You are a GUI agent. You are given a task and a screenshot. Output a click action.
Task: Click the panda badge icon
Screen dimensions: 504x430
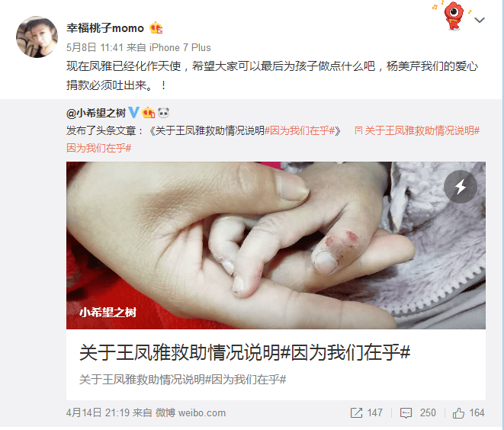pyautogui.click(x=164, y=113)
